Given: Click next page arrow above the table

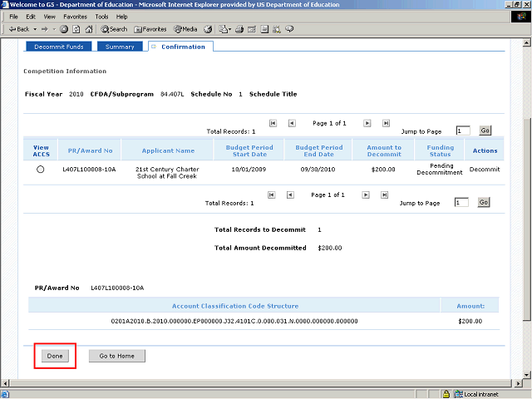Looking at the screenshot, I should (x=367, y=123).
